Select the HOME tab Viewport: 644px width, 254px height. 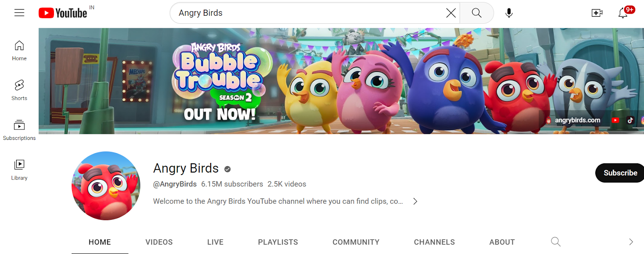coord(100,242)
